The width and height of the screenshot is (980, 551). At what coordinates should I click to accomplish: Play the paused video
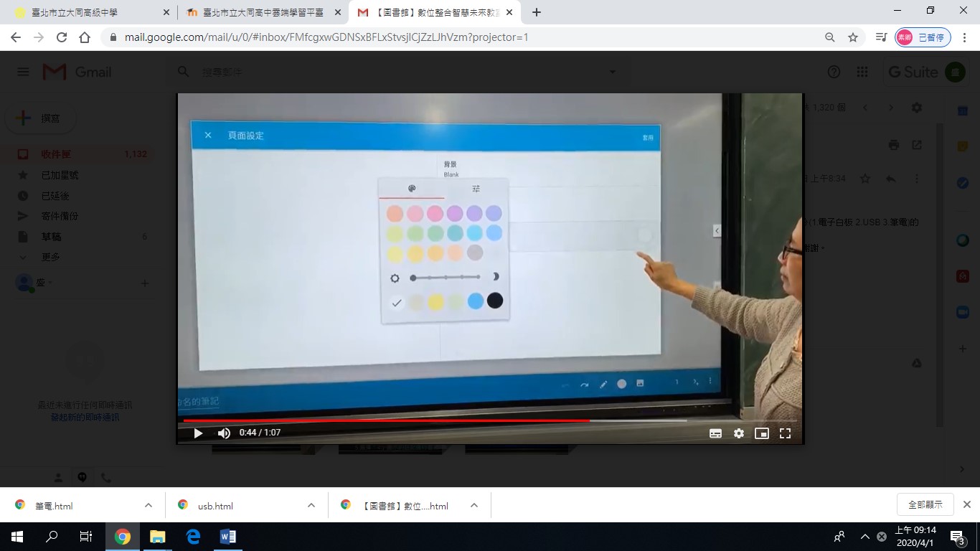(199, 433)
